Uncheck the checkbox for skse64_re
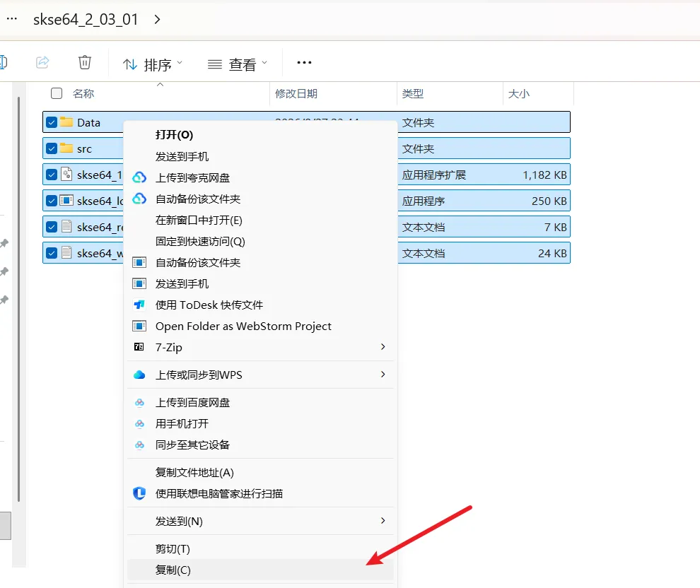This screenshot has height=588, width=700. 52,227
